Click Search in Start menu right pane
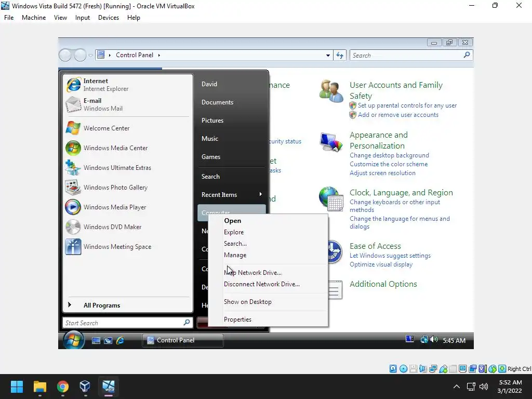The image size is (532, 399). [x=231, y=177]
